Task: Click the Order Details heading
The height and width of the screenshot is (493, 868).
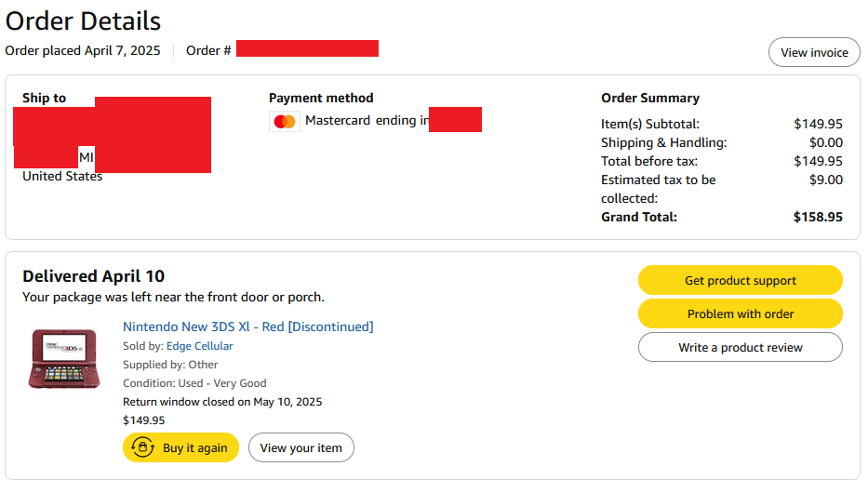Action: [83, 21]
